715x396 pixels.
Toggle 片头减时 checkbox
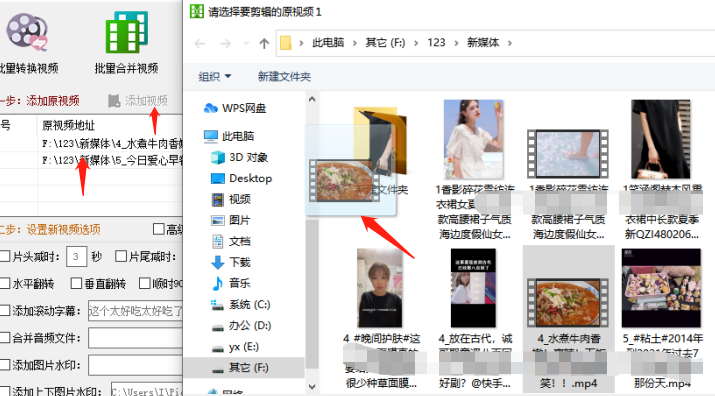(x=5, y=256)
